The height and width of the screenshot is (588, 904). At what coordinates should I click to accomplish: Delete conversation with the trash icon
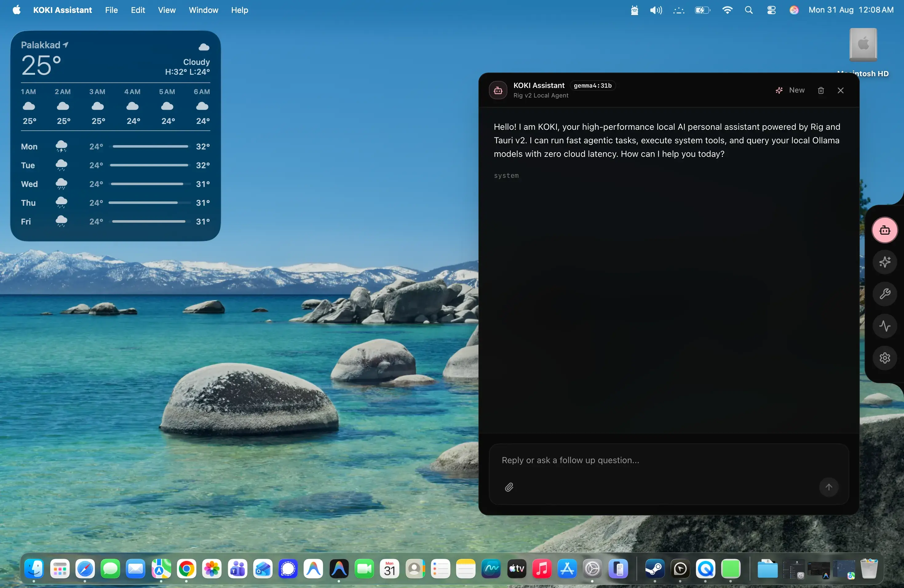pos(821,90)
